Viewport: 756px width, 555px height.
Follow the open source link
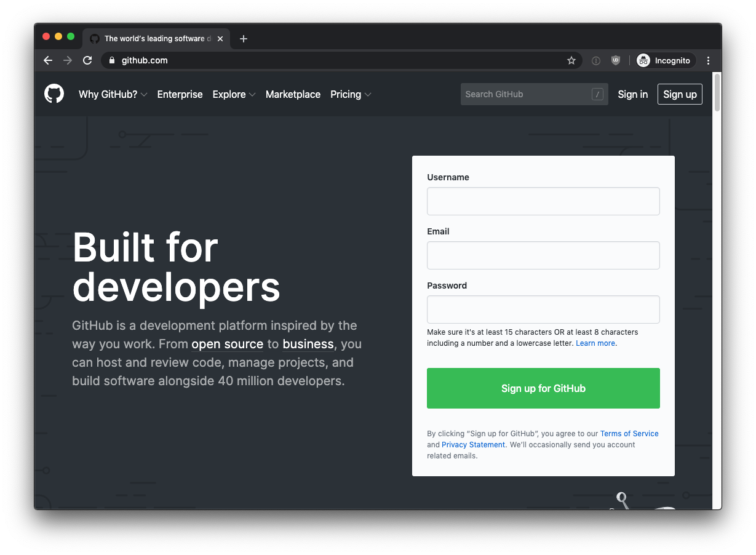click(227, 345)
